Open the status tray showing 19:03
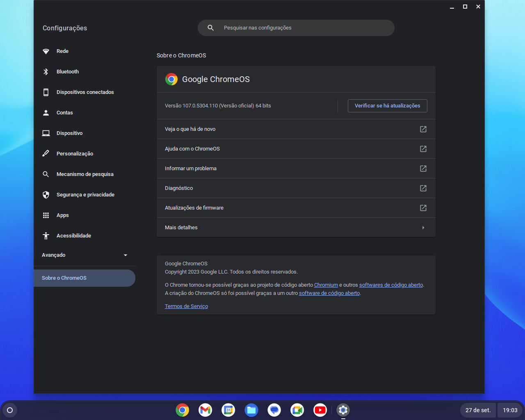This screenshot has height=420, width=525. [x=510, y=410]
